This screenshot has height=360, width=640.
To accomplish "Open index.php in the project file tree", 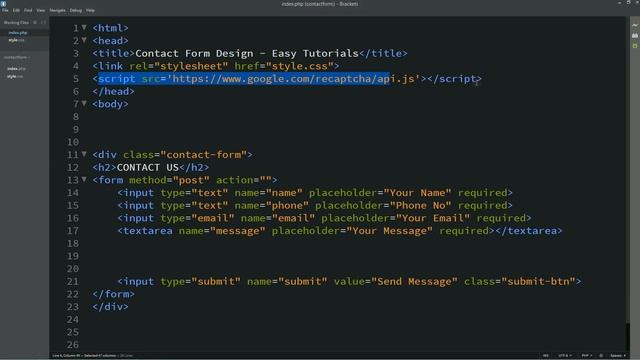I will click(x=16, y=69).
